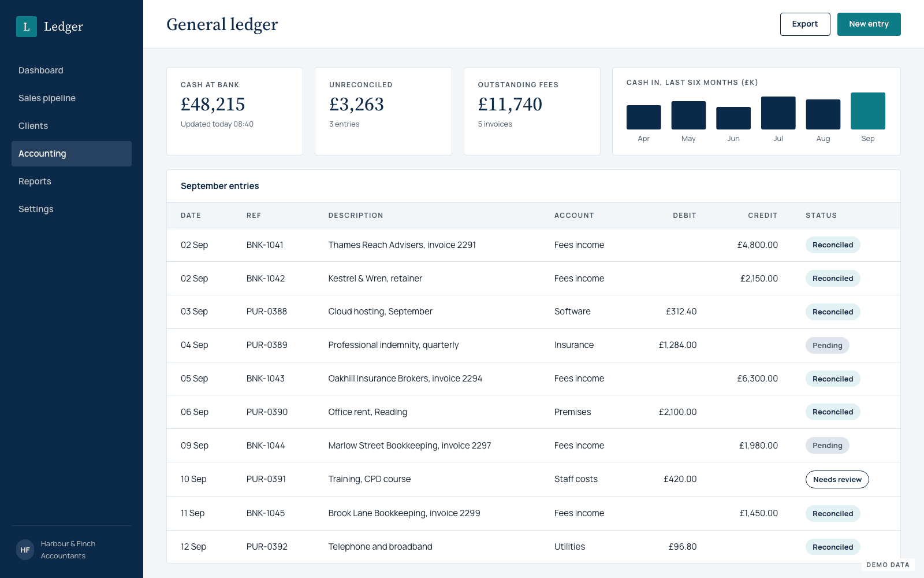This screenshot has width=924, height=578.
Task: Export the general ledger
Action: [x=805, y=24]
